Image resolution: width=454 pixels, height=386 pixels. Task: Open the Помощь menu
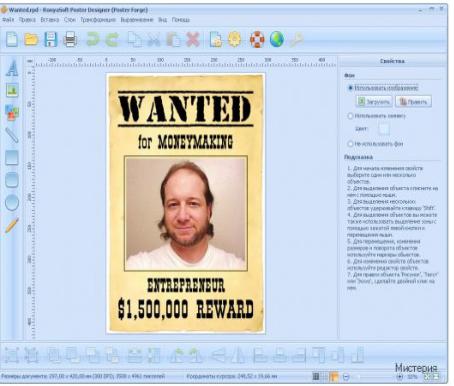click(x=181, y=20)
